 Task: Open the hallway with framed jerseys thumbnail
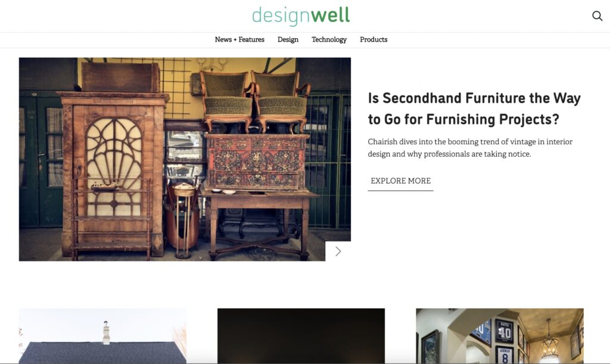500,336
